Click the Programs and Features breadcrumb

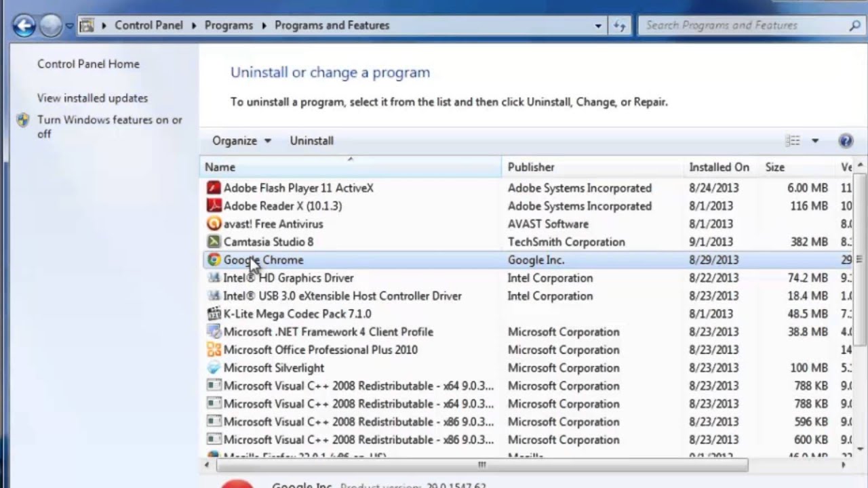click(332, 26)
